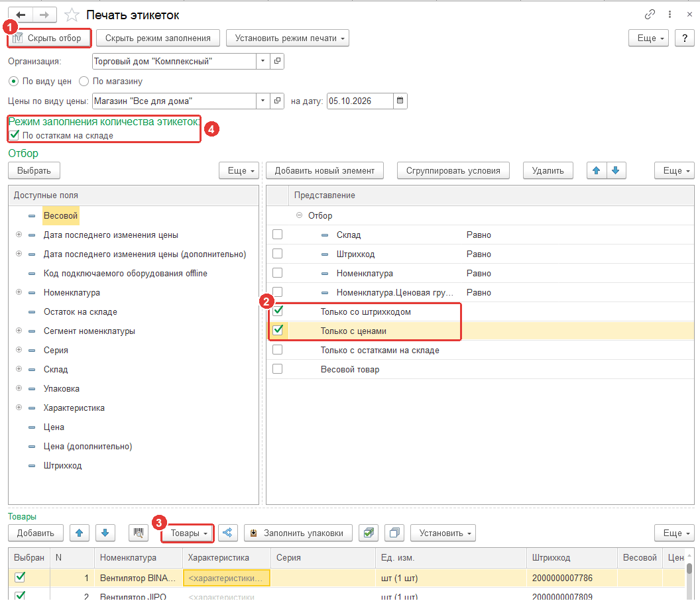The width and height of the screenshot is (700, 603).
Task: Click the blue share icon in Товары toolbar
Action: click(x=227, y=533)
